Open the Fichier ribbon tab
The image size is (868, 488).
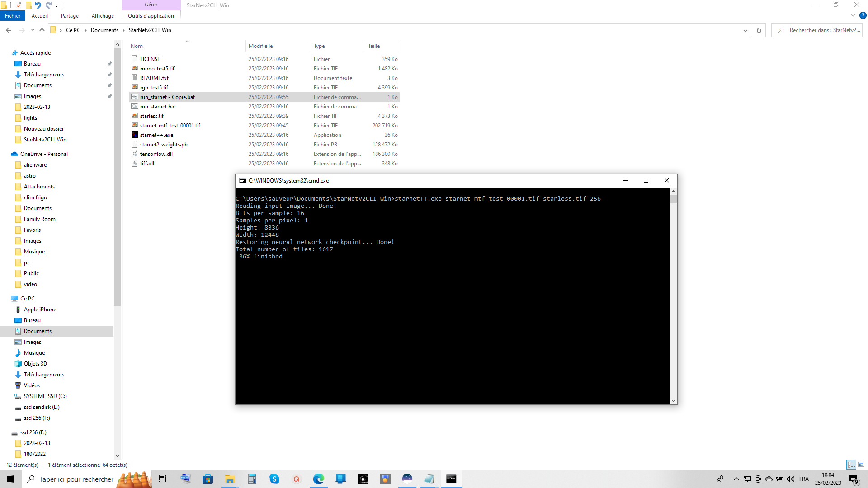[x=13, y=16]
